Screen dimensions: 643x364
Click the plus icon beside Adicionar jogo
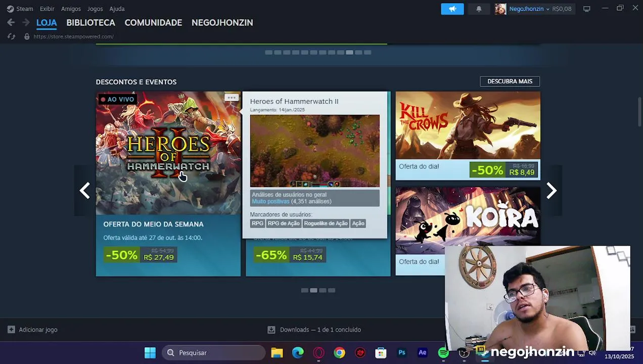coord(11,330)
